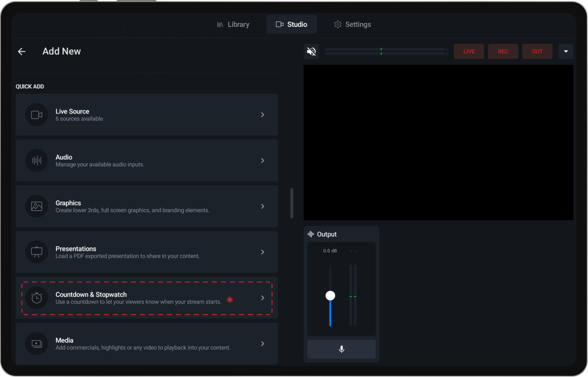Click the Media playback icon

click(36, 343)
